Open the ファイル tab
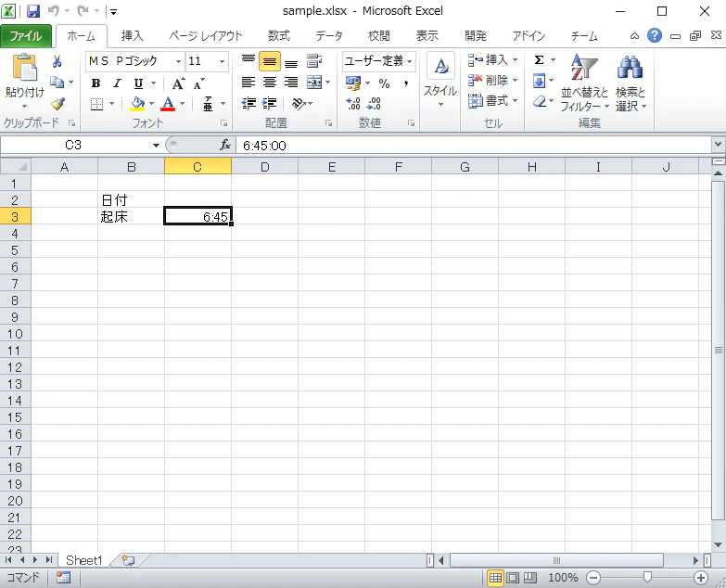The height and width of the screenshot is (588, 726). point(26,36)
